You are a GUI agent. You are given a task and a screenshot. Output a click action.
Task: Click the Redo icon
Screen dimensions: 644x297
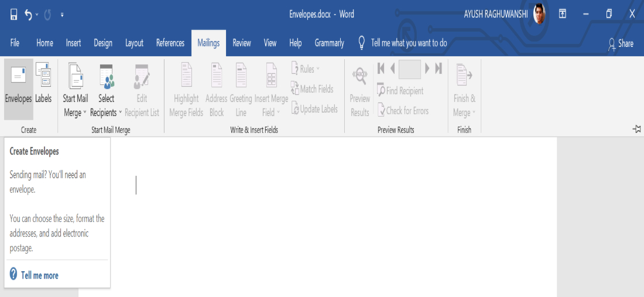[x=47, y=15]
